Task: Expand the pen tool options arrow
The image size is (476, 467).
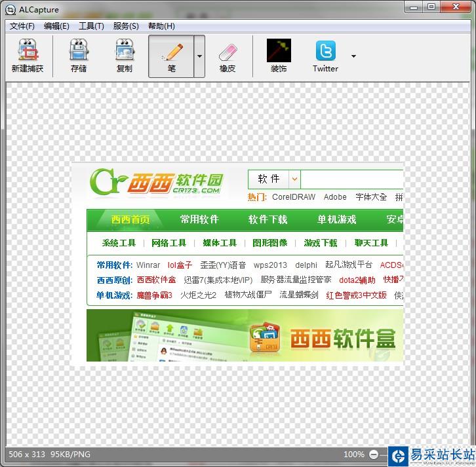Action: click(199, 56)
